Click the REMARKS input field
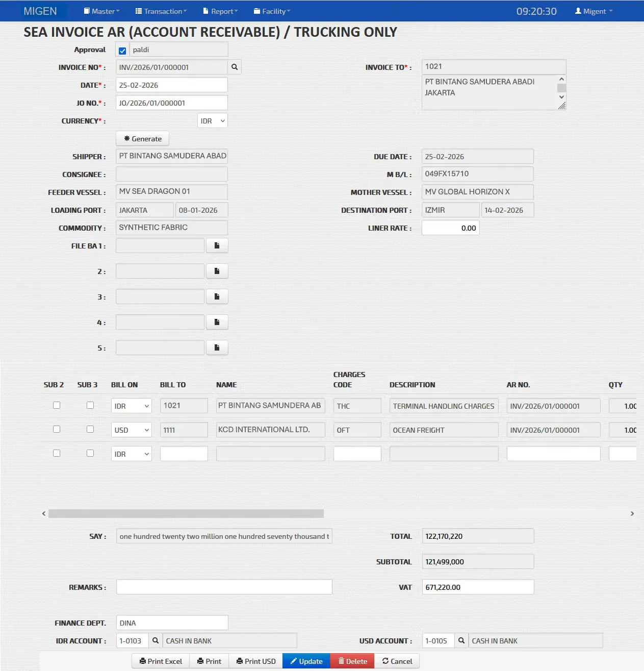Image resolution: width=644 pixels, height=671 pixels. click(224, 587)
